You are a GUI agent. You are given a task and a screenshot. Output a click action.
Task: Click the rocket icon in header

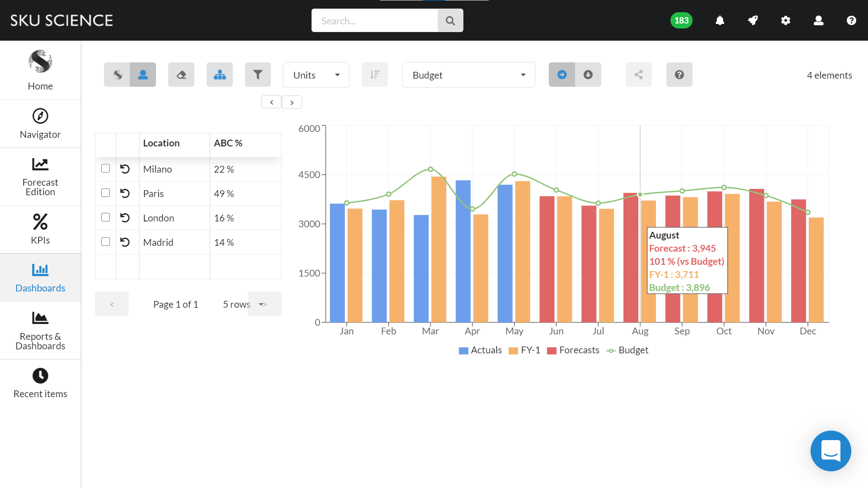click(753, 21)
